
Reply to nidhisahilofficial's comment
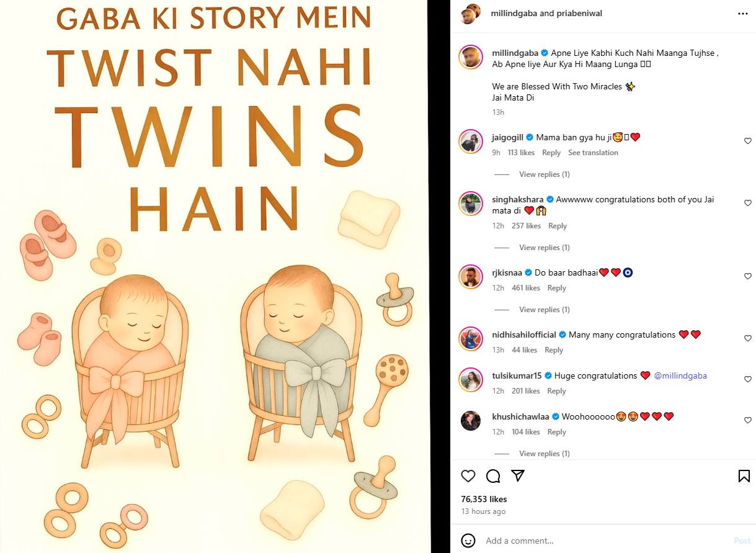tap(554, 350)
